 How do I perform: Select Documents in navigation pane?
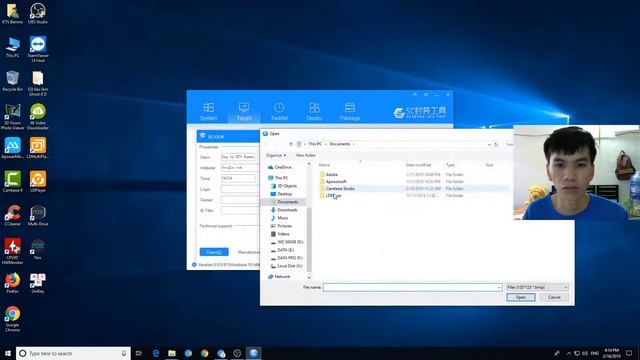click(x=287, y=202)
